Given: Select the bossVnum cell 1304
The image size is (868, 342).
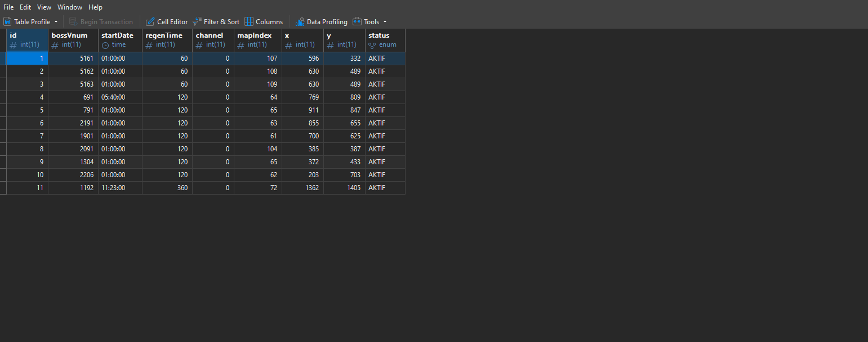Looking at the screenshot, I should (x=73, y=162).
